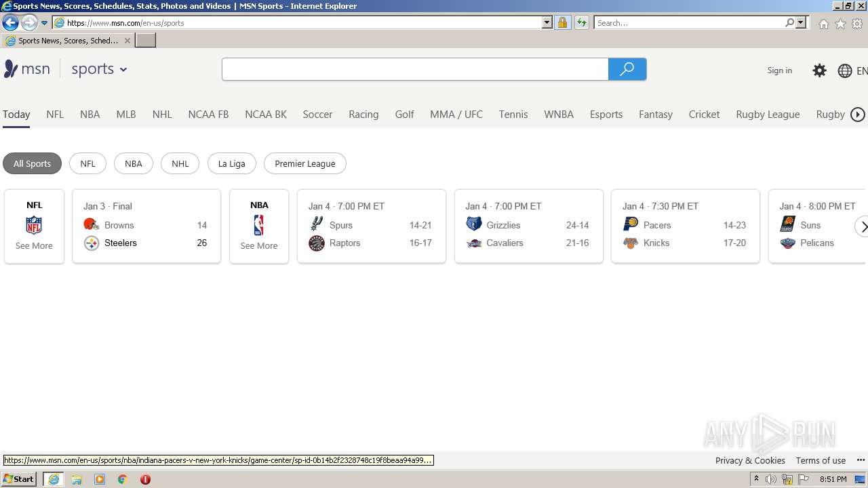The width and height of the screenshot is (868, 488).
Task: Open the NCAA FB tab
Action: (x=208, y=115)
